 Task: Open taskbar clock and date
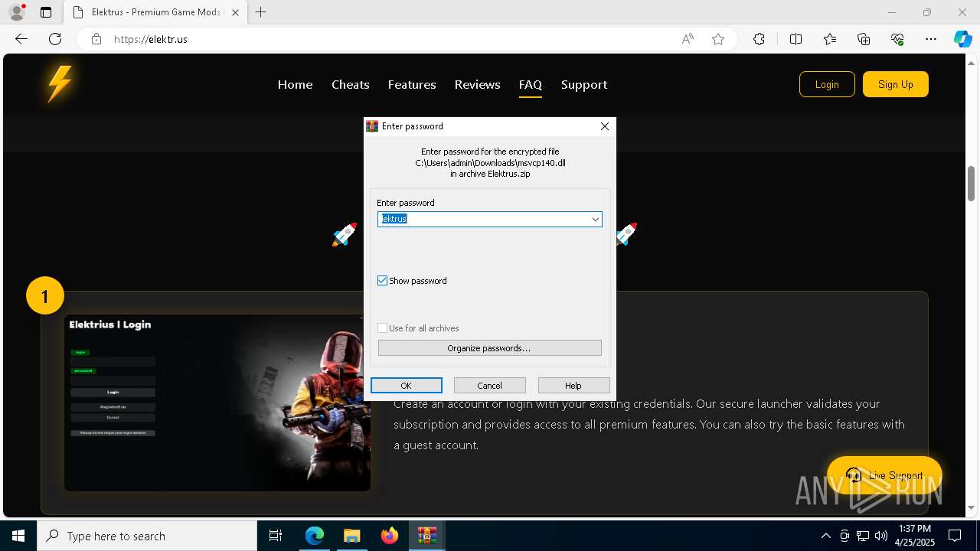(x=914, y=536)
